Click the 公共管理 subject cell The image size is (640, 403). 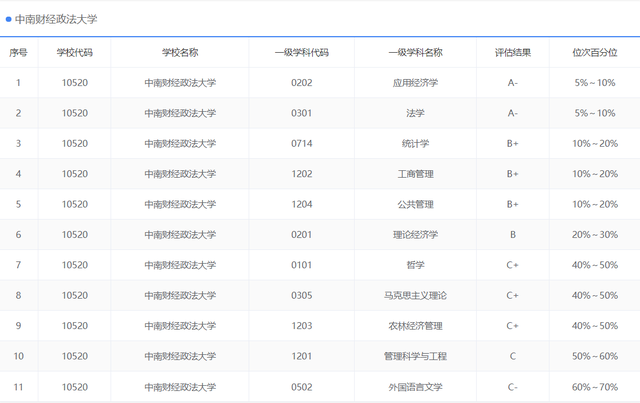[x=416, y=204]
